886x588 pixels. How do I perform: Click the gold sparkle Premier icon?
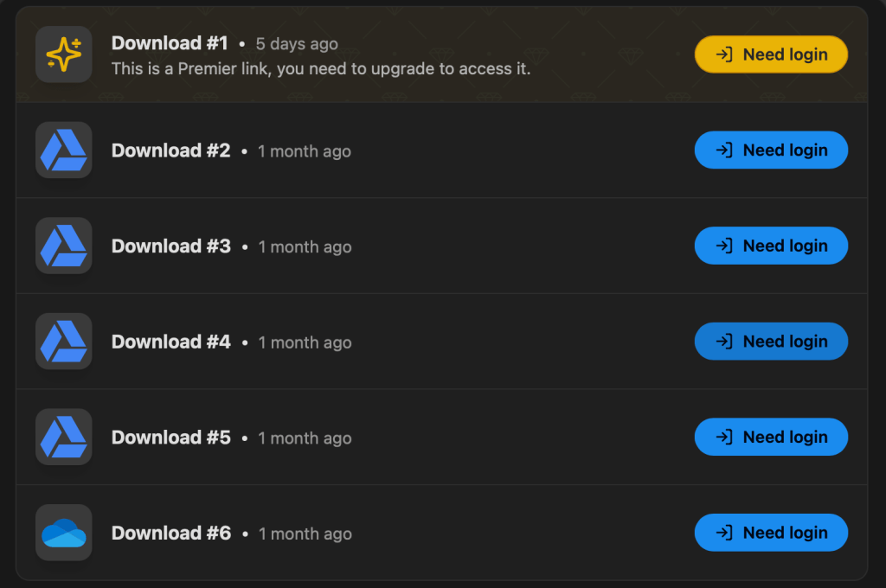pyautogui.click(x=64, y=54)
